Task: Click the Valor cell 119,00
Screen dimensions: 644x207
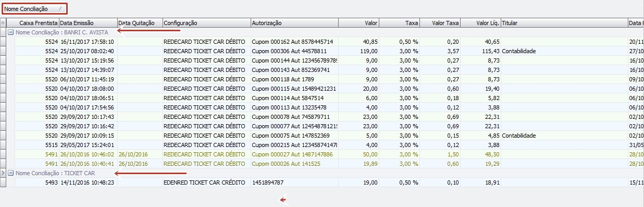Action: pos(358,51)
